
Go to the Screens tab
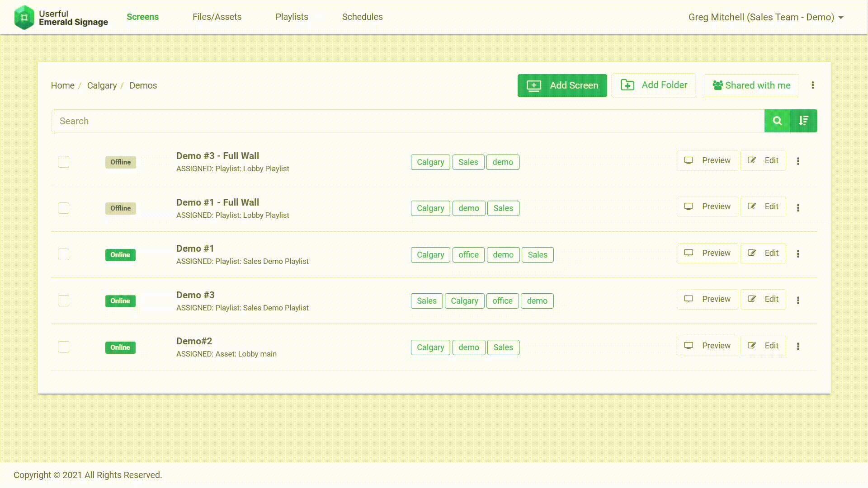coord(142,17)
